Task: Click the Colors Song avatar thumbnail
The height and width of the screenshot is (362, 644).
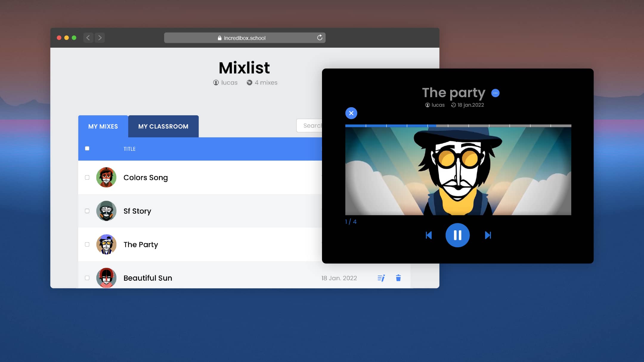Action: 106,177
